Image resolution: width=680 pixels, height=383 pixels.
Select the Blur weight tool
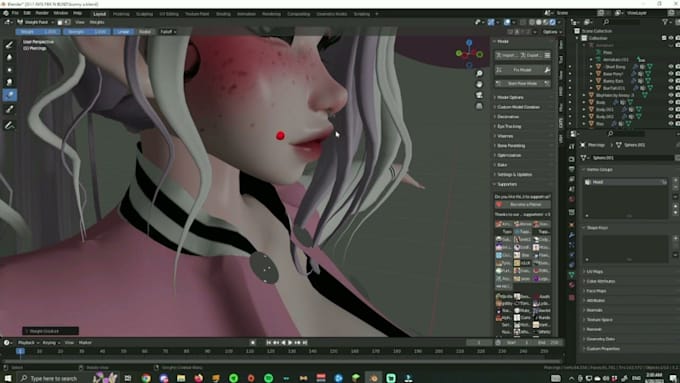click(x=10, y=57)
